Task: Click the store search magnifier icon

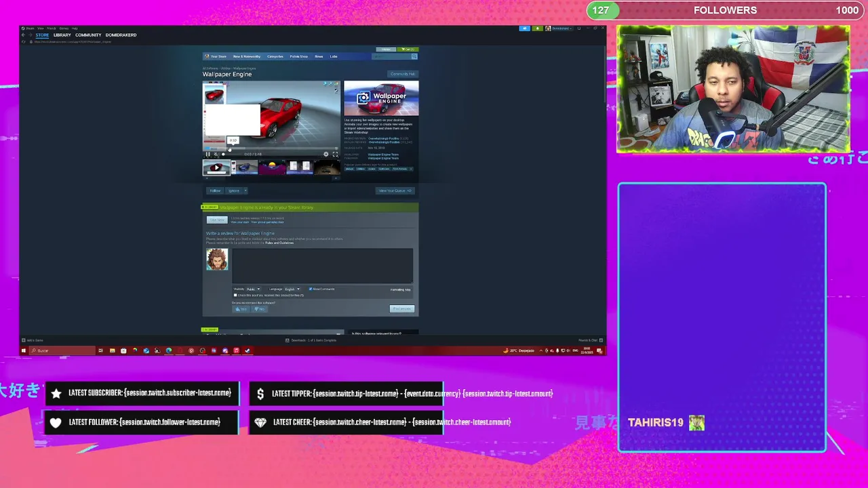Action: click(x=414, y=56)
